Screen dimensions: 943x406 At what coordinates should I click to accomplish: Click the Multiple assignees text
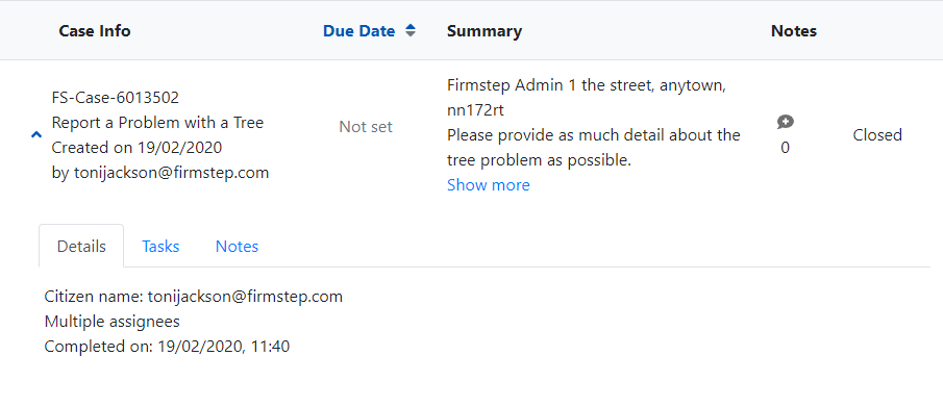tap(111, 322)
